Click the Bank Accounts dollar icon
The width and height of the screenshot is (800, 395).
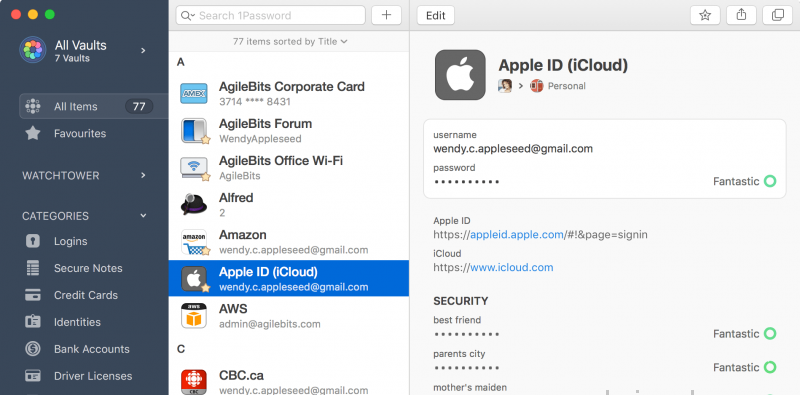33,349
